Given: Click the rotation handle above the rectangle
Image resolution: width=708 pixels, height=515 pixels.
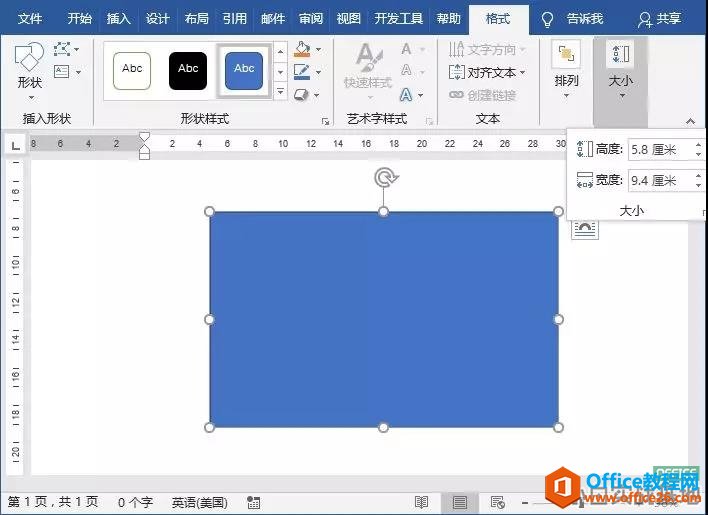Looking at the screenshot, I should (x=384, y=178).
